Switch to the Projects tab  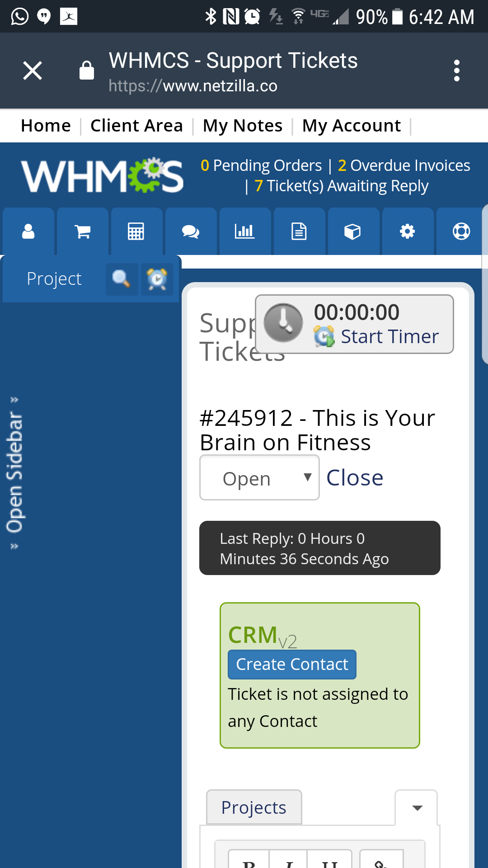coord(253,807)
